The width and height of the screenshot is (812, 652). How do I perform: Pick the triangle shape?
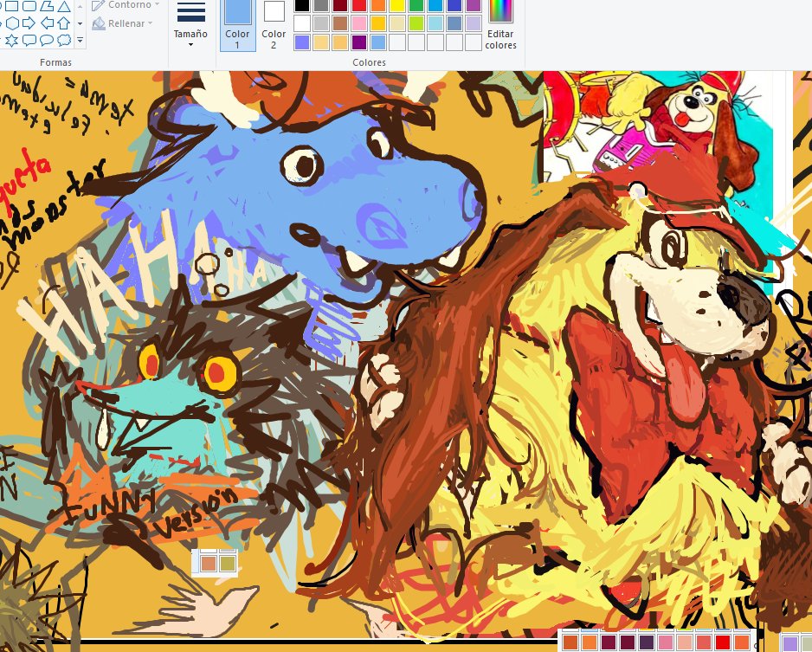pos(64,6)
